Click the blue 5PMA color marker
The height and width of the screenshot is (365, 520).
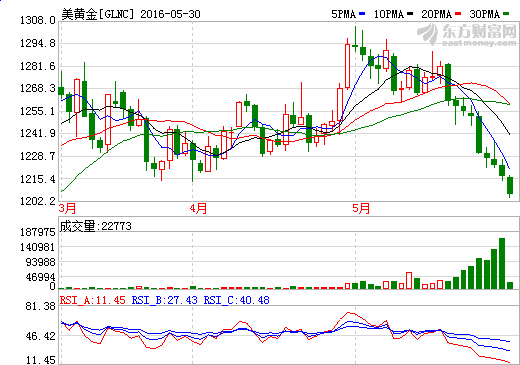[362, 14]
